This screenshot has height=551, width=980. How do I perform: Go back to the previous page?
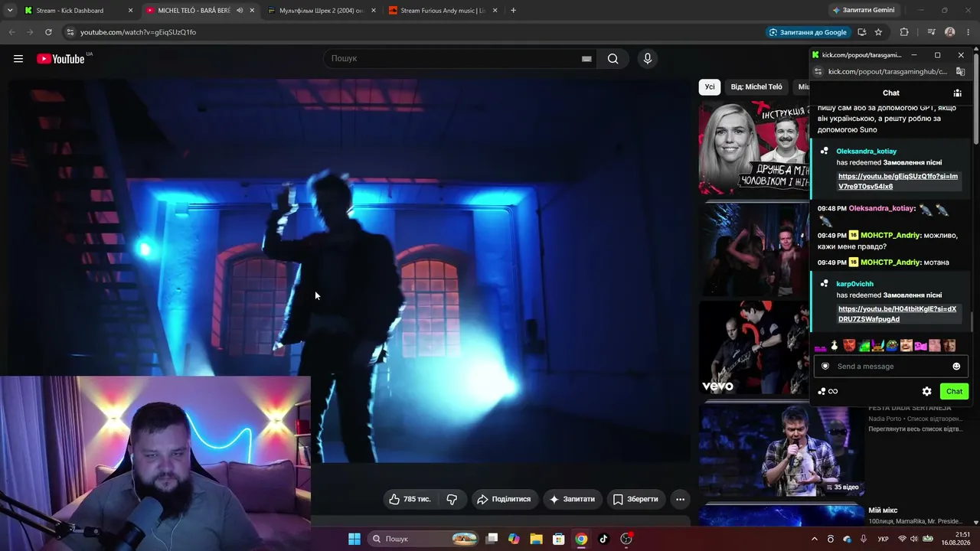[11, 32]
